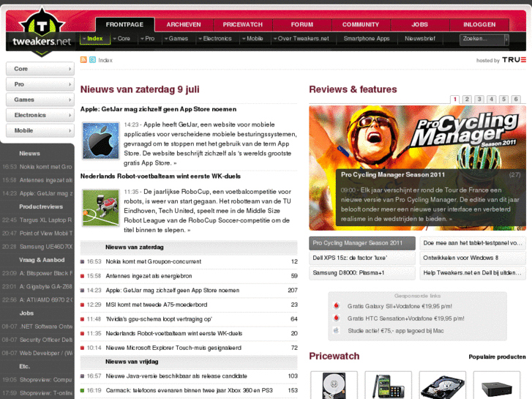Image resolution: width=532 pixels, height=399 pixels.
Task: Open the Apple logo article thumbnail
Action: pos(101,141)
